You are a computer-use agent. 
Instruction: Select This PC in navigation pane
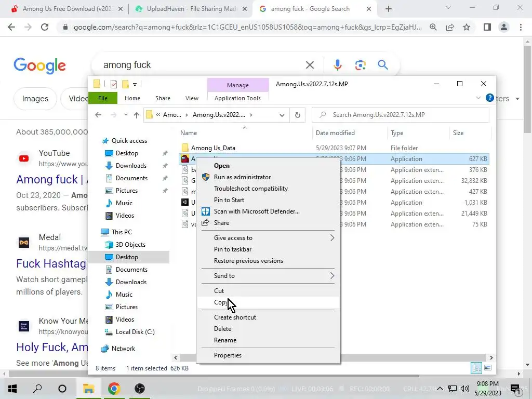pos(122,232)
